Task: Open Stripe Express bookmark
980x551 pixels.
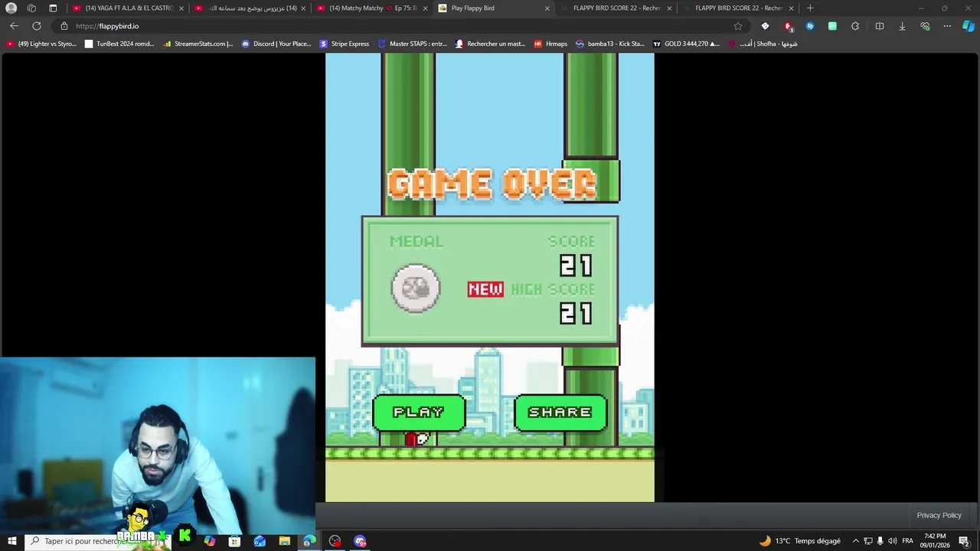Action: point(345,44)
